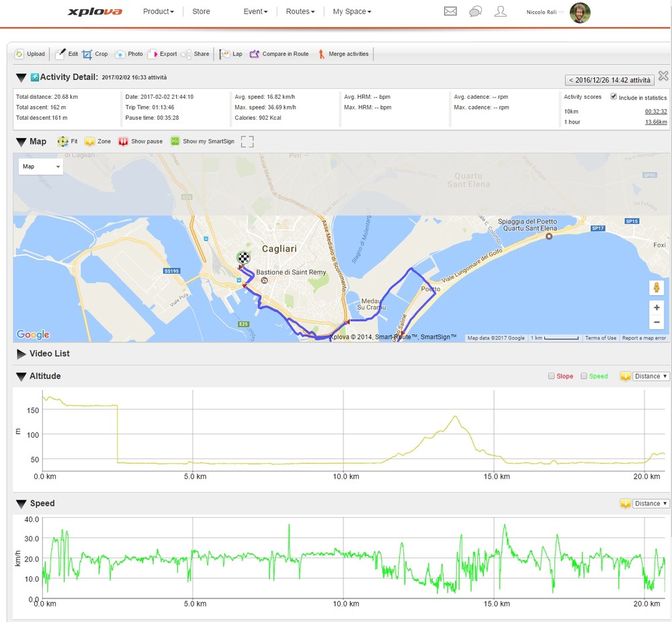
Task: Open the My Space menu
Action: pyautogui.click(x=352, y=11)
